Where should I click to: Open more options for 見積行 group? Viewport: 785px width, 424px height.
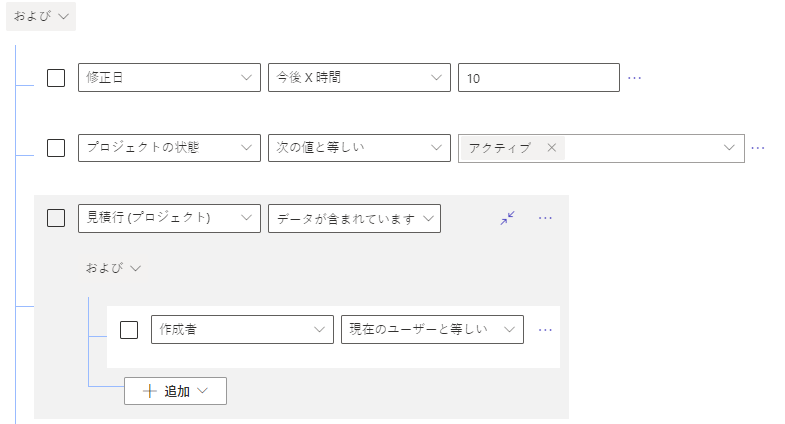click(x=545, y=218)
